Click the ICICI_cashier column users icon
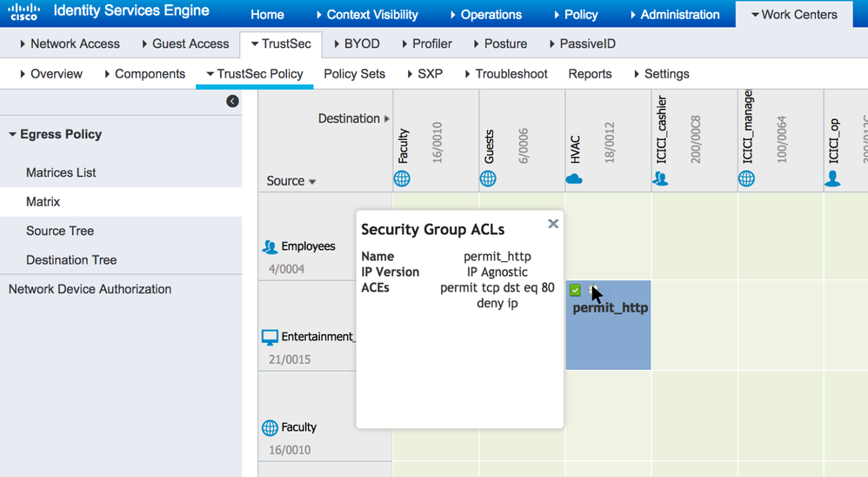Screen dimensions: 868x477 (660, 178)
